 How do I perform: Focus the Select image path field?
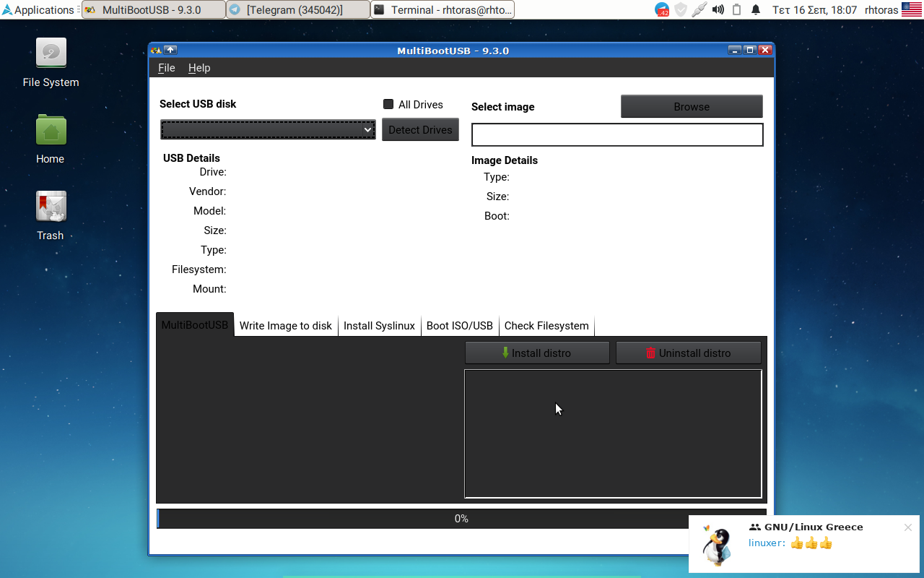click(x=617, y=134)
